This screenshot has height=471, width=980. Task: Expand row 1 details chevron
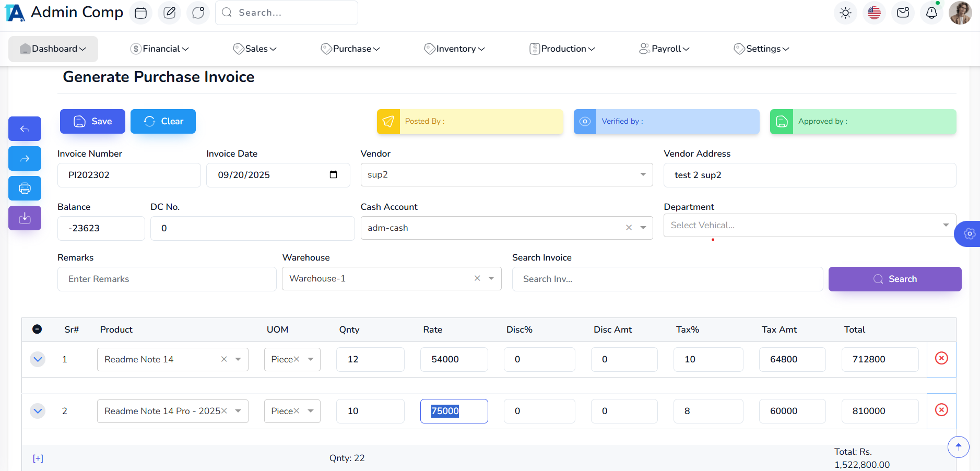[38, 359]
